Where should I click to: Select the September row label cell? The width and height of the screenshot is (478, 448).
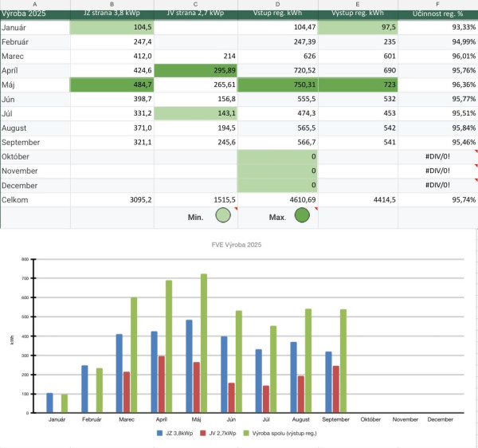pos(35,142)
